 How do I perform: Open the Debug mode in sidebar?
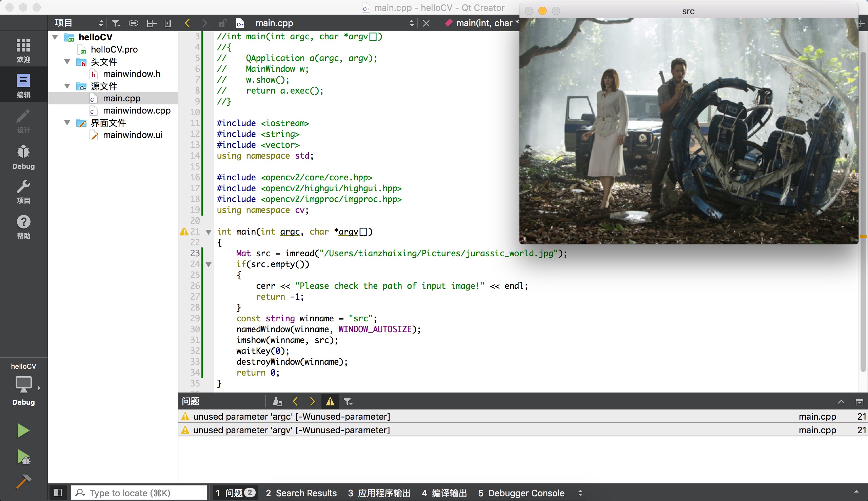click(23, 157)
